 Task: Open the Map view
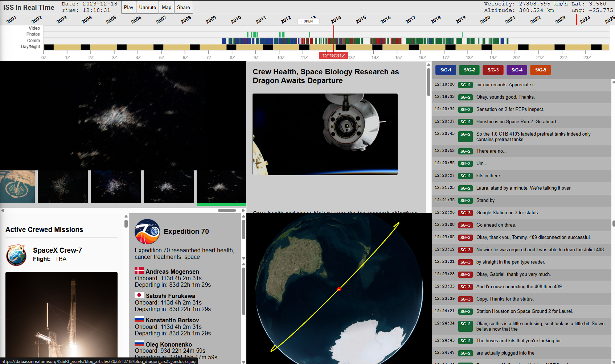[x=167, y=7]
